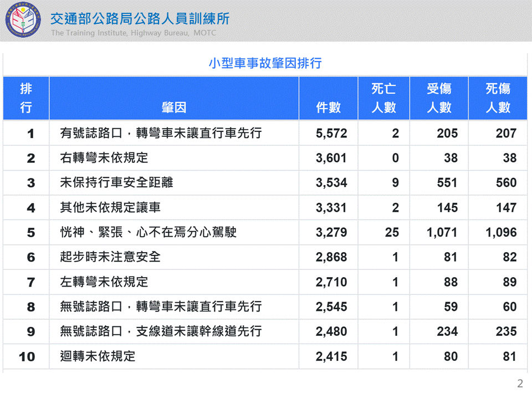Select the cause cell 右轉彎未依規定
The height and width of the screenshot is (399, 532).
click(x=104, y=158)
